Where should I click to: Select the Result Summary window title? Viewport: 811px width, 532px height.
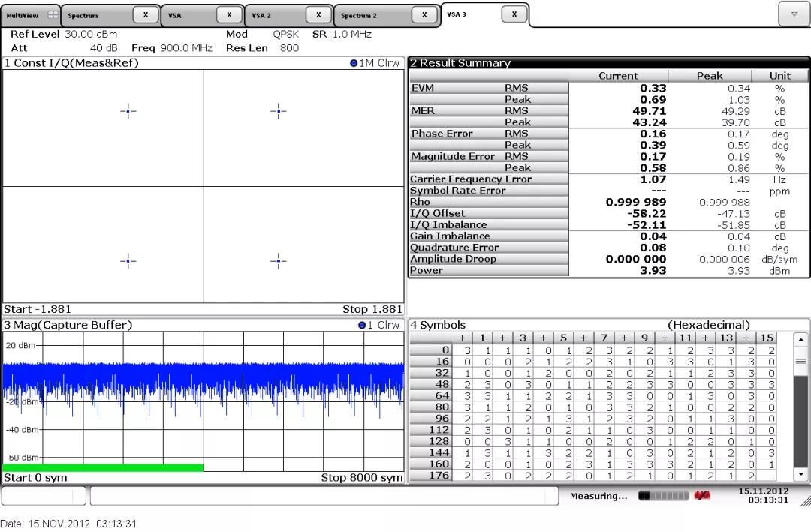460,63
